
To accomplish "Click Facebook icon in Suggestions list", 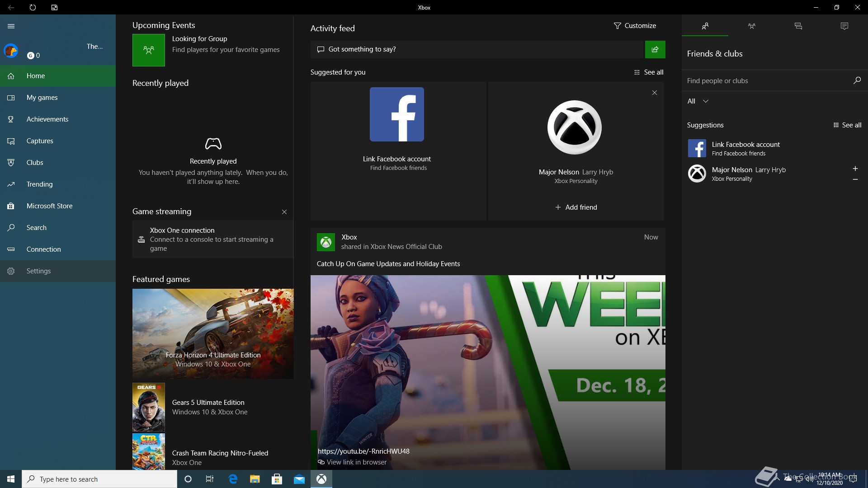I will point(697,148).
